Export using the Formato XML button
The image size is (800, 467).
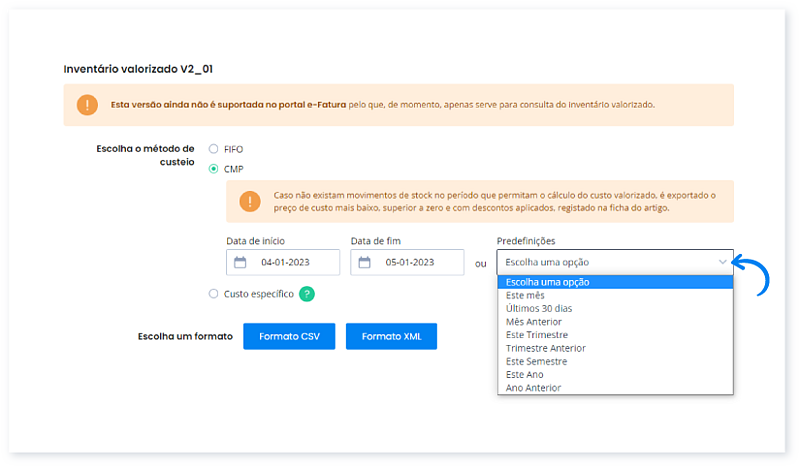click(391, 337)
